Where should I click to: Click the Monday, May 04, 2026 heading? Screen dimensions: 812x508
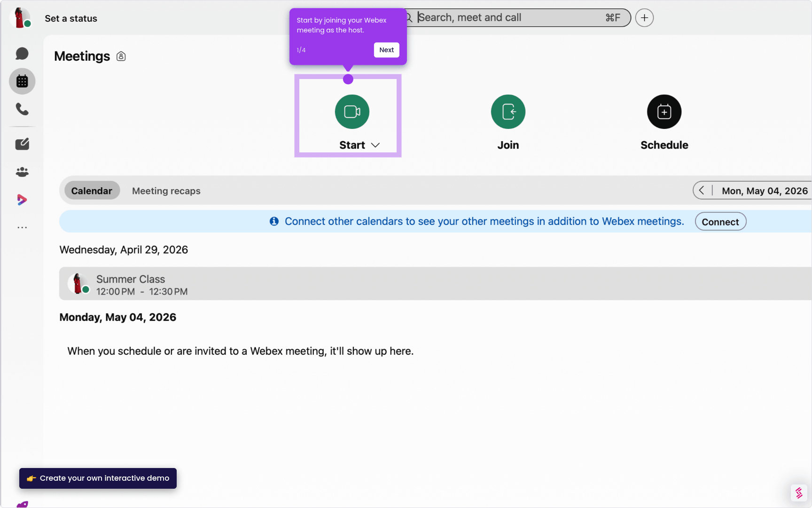pyautogui.click(x=118, y=317)
